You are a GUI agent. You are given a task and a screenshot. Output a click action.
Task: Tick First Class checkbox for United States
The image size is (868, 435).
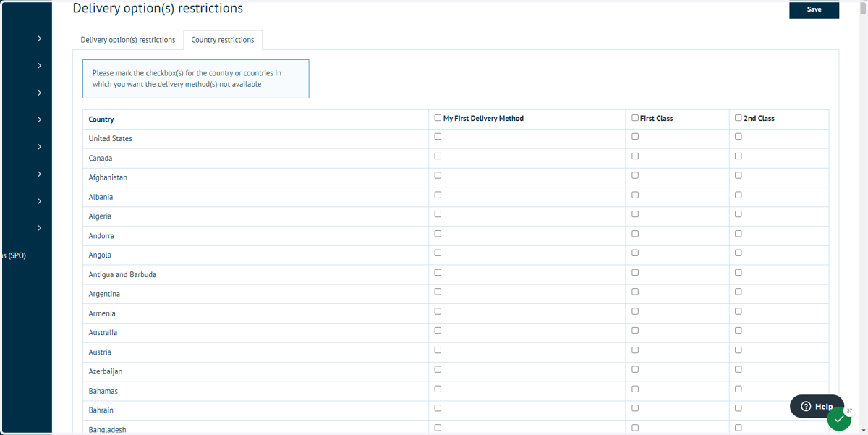click(635, 136)
